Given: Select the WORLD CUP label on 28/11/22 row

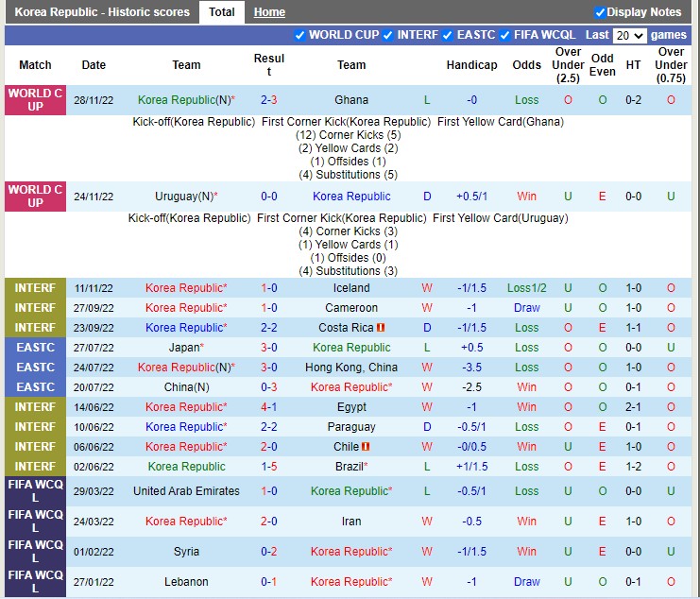Looking at the screenshot, I should click(x=35, y=100).
